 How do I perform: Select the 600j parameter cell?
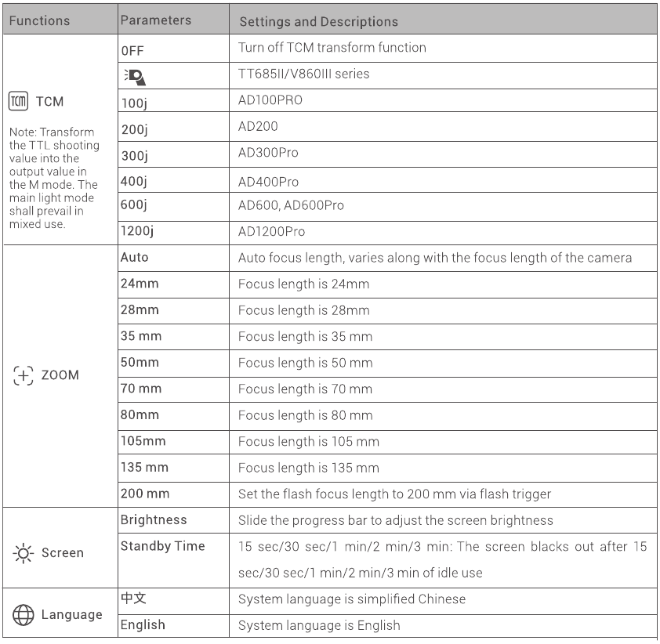[174, 207]
